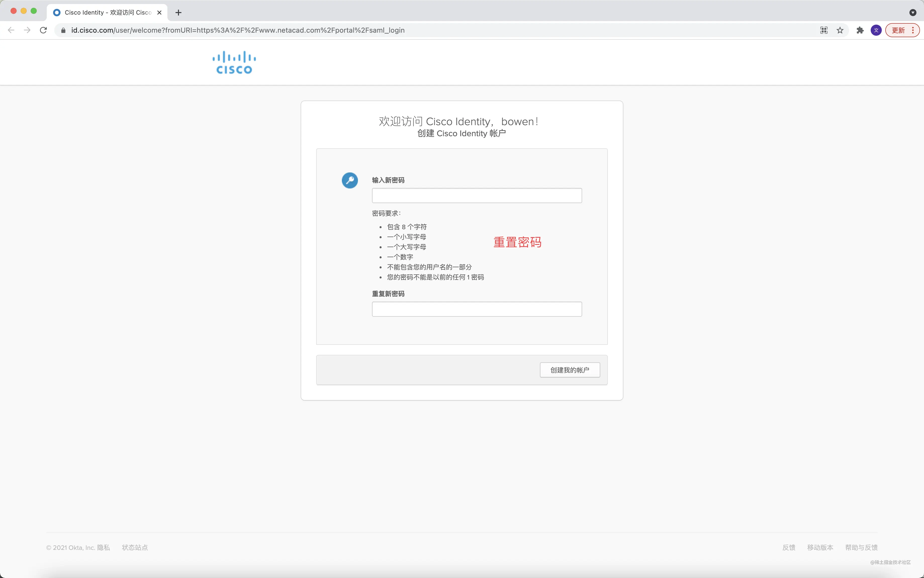Minimize the browser window with the yellow button
Screen dimensions: 924x578
pos(24,11)
